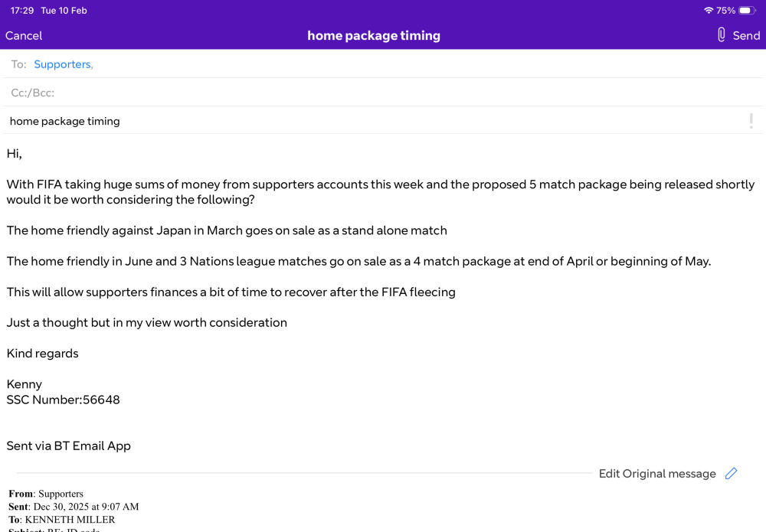This screenshot has width=766, height=532.
Task: Click the line about Japan friendly in March
Action: [x=227, y=230]
